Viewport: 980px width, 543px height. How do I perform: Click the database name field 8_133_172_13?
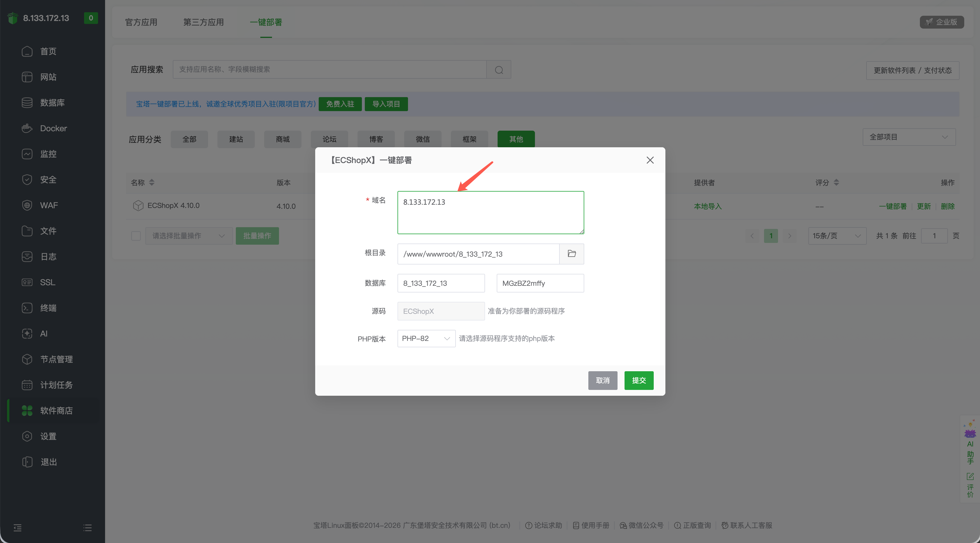click(441, 283)
